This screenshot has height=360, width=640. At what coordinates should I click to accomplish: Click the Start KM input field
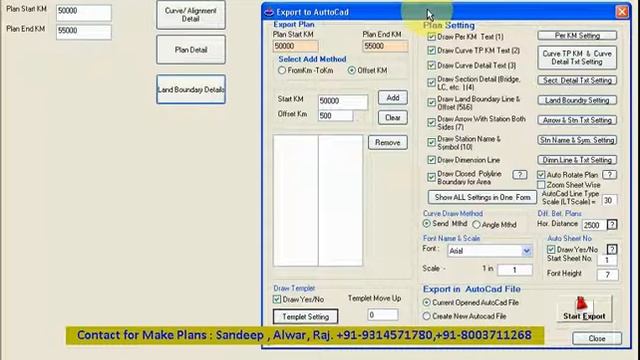tap(343, 101)
